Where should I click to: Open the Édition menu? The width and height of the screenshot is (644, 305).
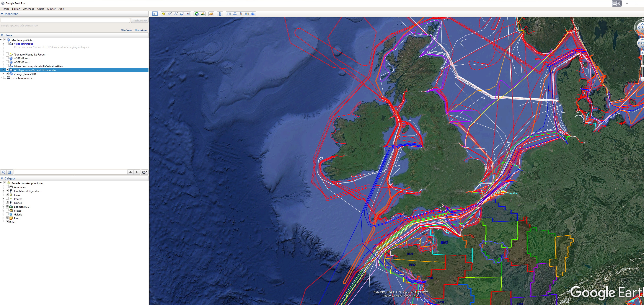click(16, 9)
